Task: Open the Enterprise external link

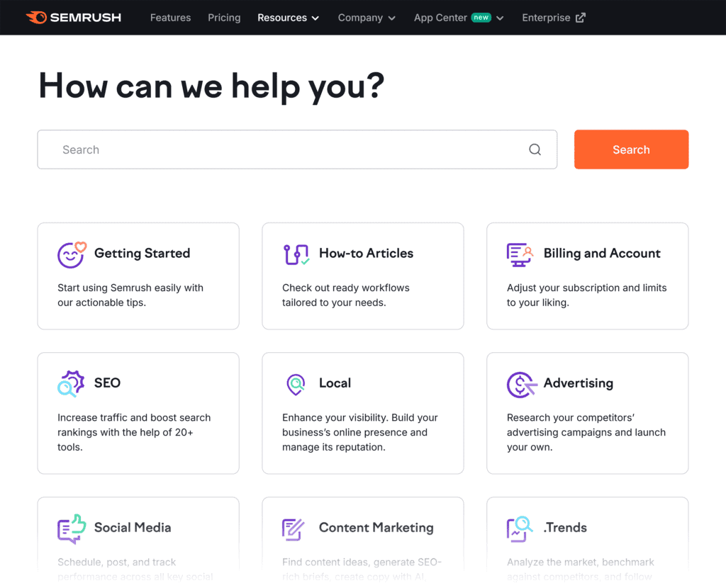Action: tap(553, 18)
